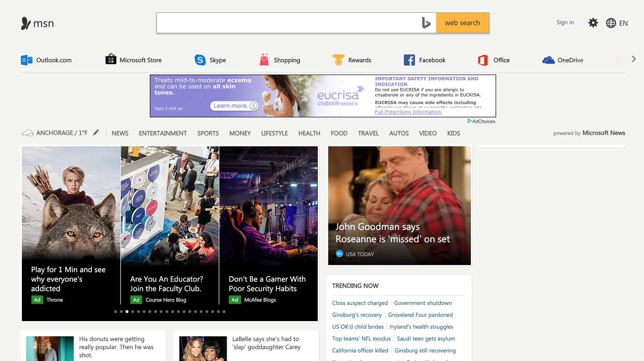Open the ENTERTAINMENT section
This screenshot has height=361, width=644.
[x=163, y=133]
